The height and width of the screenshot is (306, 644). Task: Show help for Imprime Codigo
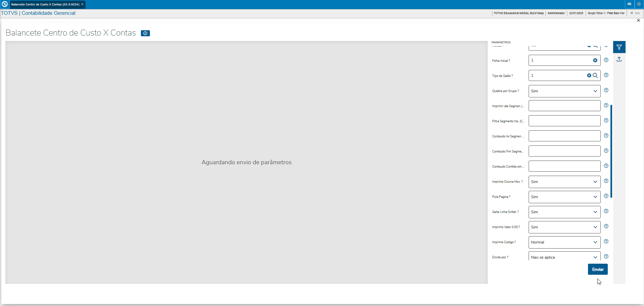[x=606, y=242]
